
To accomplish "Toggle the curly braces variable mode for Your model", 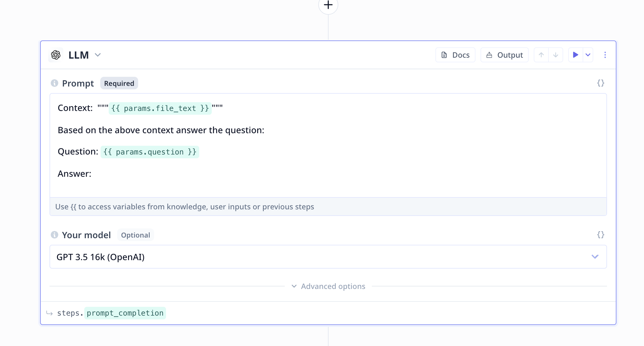I will click(x=600, y=235).
